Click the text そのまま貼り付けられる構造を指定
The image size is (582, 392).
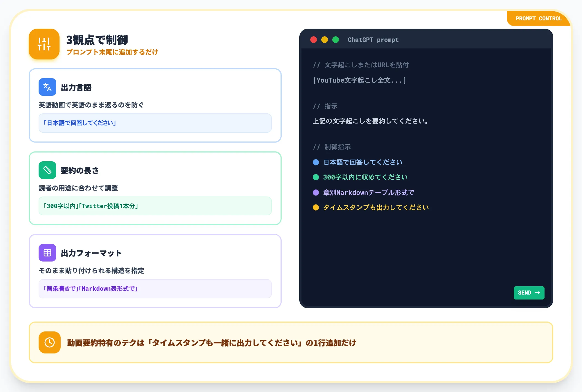(91, 271)
